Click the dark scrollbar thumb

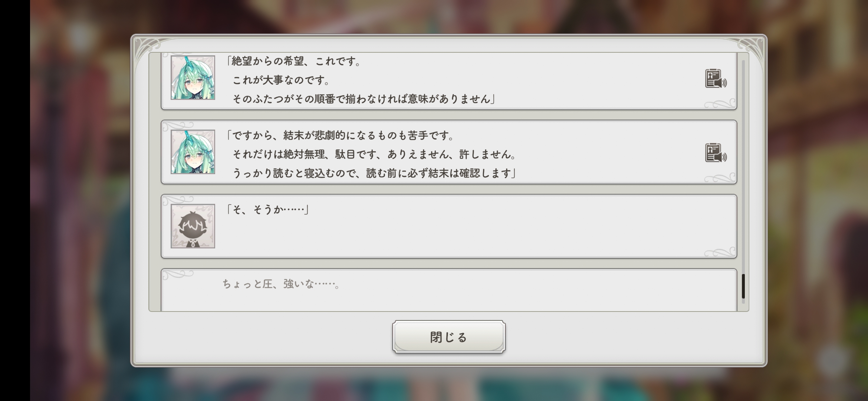743,286
